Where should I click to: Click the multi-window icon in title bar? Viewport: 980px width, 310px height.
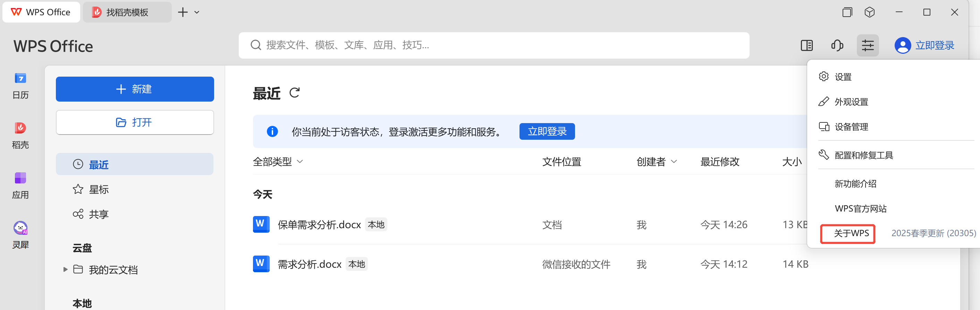click(x=847, y=12)
